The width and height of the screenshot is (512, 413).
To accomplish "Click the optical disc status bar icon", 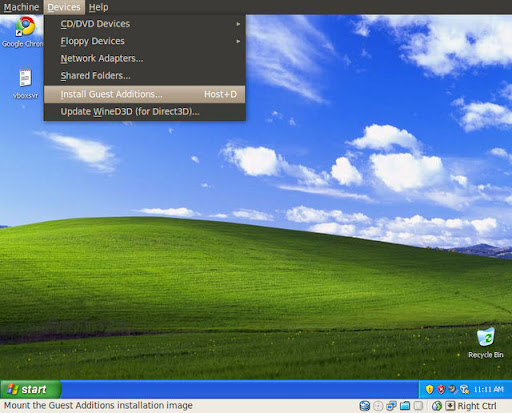I will 378,406.
